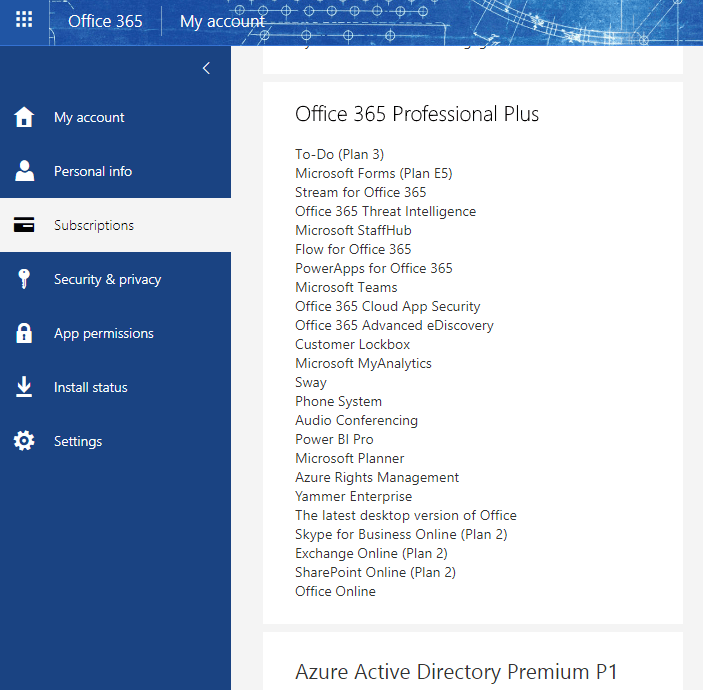703x690 pixels.
Task: Select the Microsoft StaffHub entry
Action: tap(353, 230)
